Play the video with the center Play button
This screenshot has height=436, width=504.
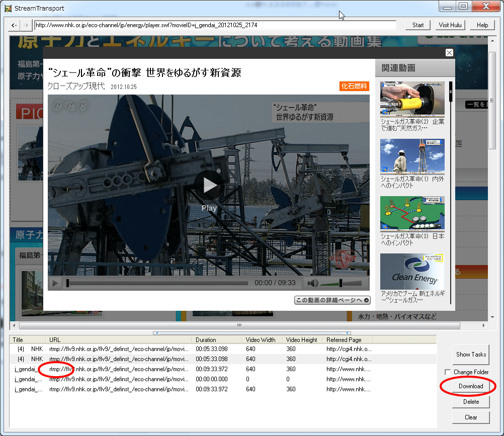coord(209,186)
